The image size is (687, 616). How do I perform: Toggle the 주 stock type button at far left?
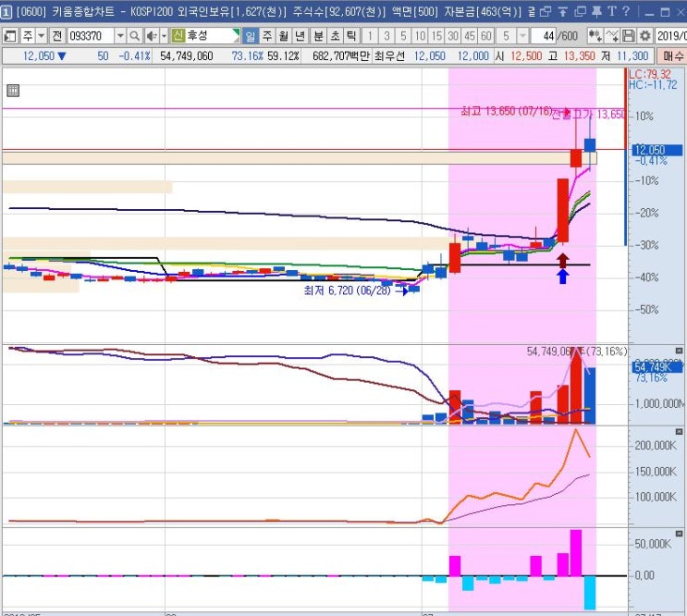coord(27,36)
